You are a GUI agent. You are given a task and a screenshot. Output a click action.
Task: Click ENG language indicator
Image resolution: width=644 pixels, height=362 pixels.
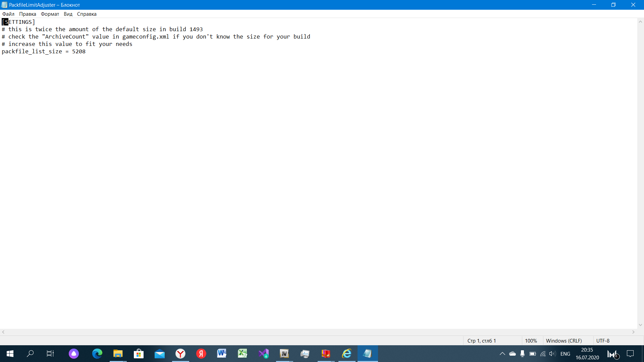[565, 354]
